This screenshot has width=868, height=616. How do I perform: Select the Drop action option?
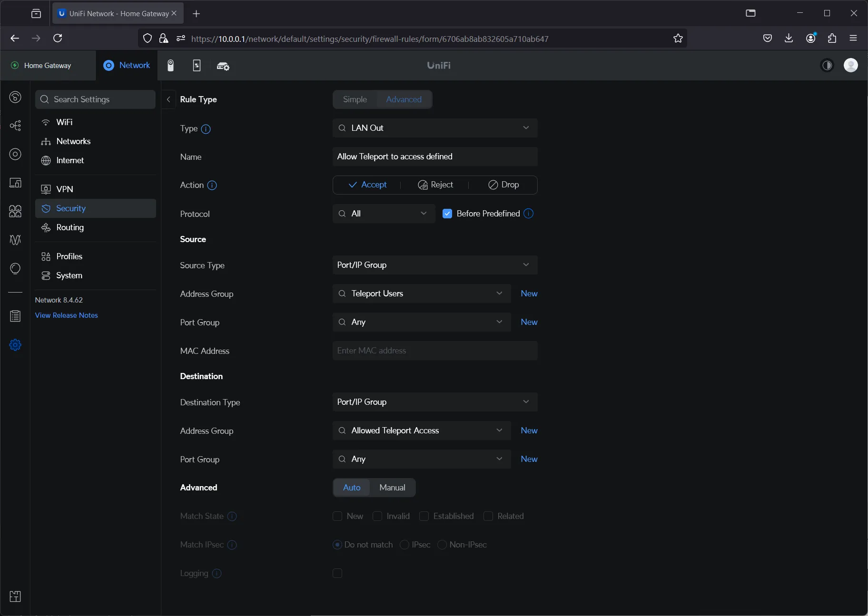tap(503, 185)
